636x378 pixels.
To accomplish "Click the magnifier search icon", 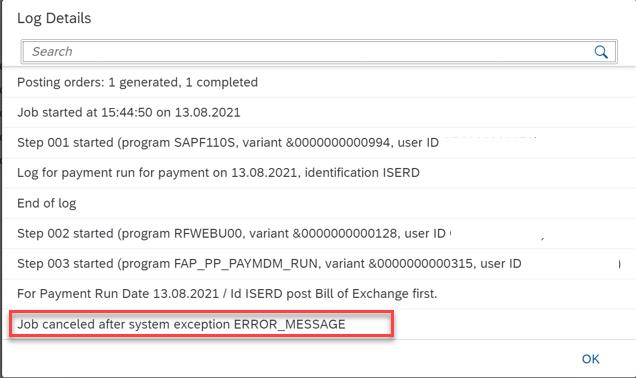I will pyautogui.click(x=601, y=52).
